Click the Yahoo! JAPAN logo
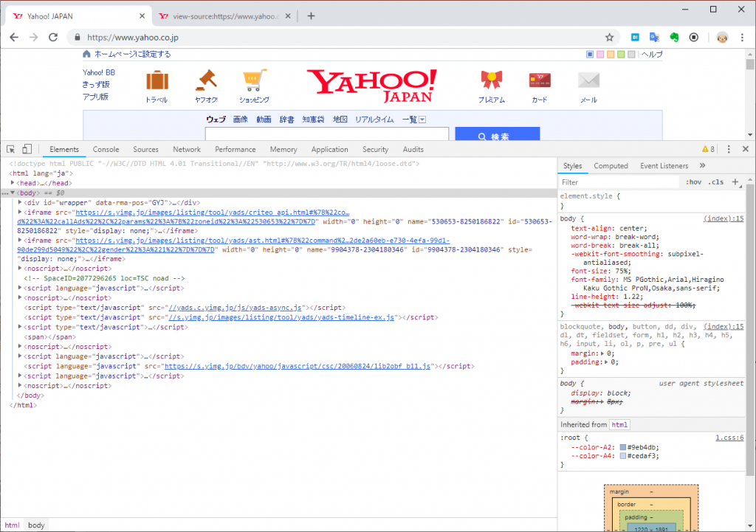The height and width of the screenshot is (532, 756). tap(372, 86)
